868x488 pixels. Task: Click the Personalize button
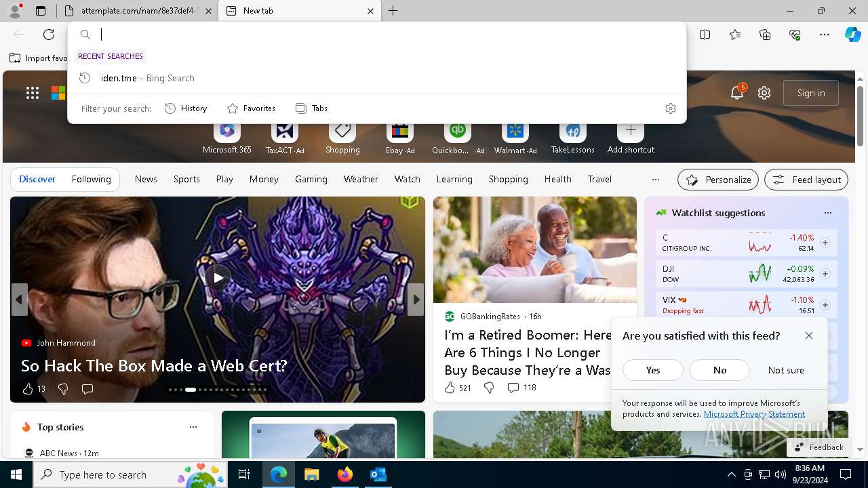(718, 180)
